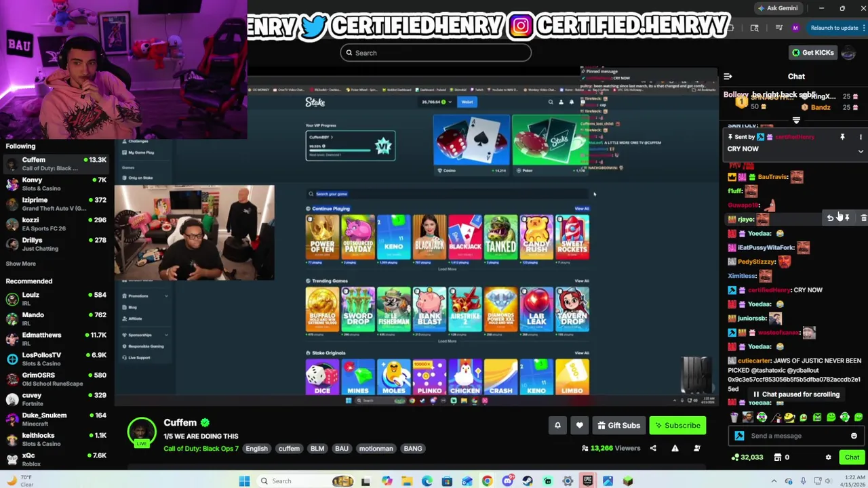Select the cuffem tag
This screenshot has height=488, width=868.
pyautogui.click(x=289, y=448)
